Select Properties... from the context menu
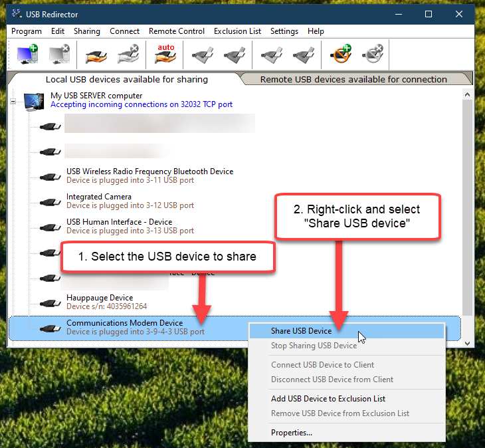The image size is (485, 448). pyautogui.click(x=291, y=433)
